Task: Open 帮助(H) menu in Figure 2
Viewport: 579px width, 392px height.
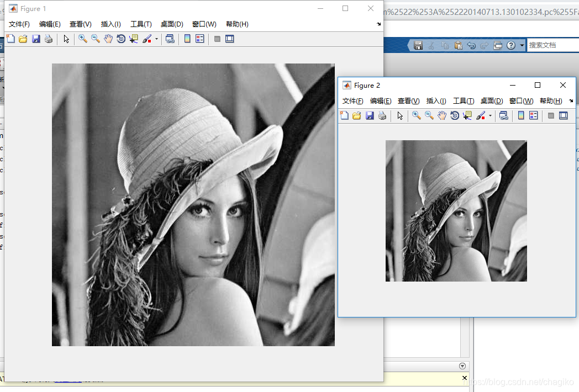Action: (x=551, y=101)
